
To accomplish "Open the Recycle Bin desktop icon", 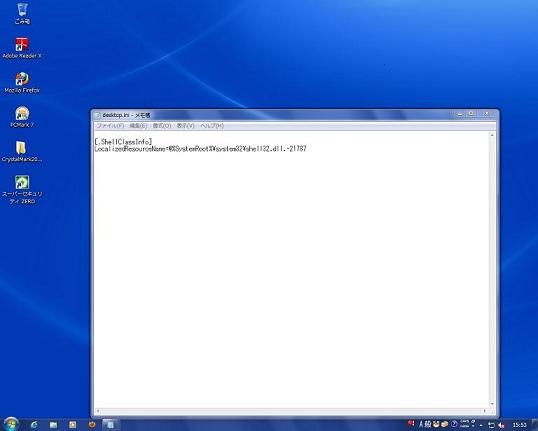I will tap(22, 14).
